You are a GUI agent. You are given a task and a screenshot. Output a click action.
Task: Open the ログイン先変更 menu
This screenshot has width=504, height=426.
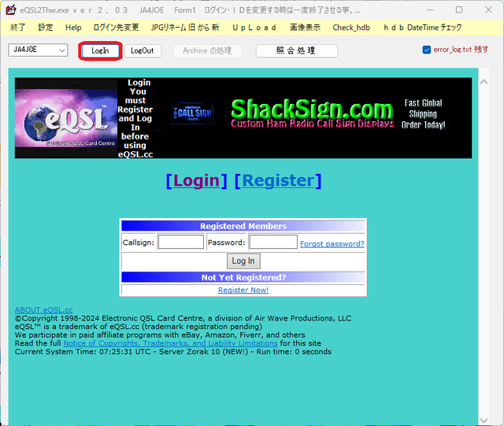(116, 28)
